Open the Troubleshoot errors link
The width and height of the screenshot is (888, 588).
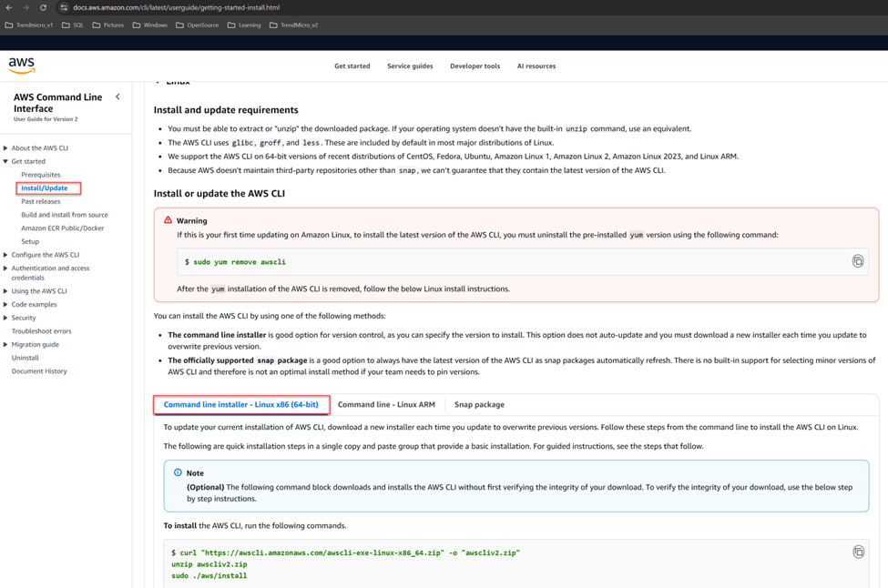(x=41, y=331)
